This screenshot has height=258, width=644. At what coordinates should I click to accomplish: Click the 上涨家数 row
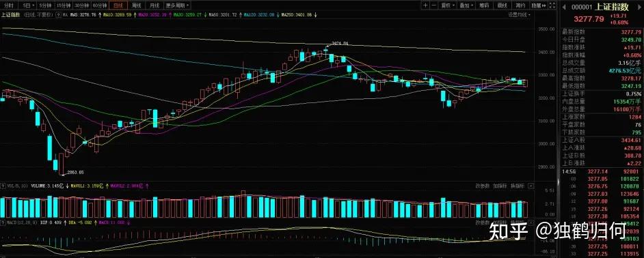[x=602, y=117]
